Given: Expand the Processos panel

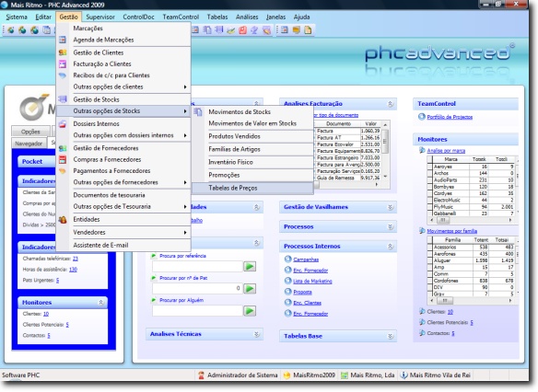Looking at the screenshot, I should tap(390, 226).
